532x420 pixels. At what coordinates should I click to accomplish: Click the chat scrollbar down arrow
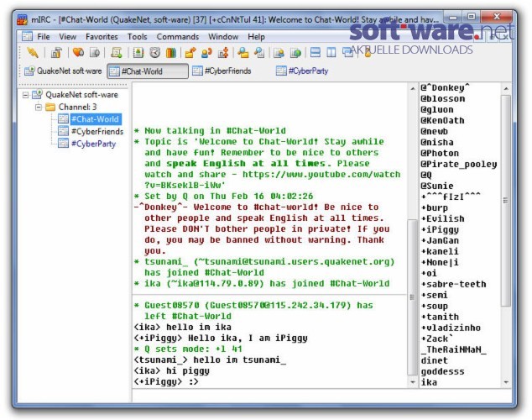pyautogui.click(x=412, y=382)
